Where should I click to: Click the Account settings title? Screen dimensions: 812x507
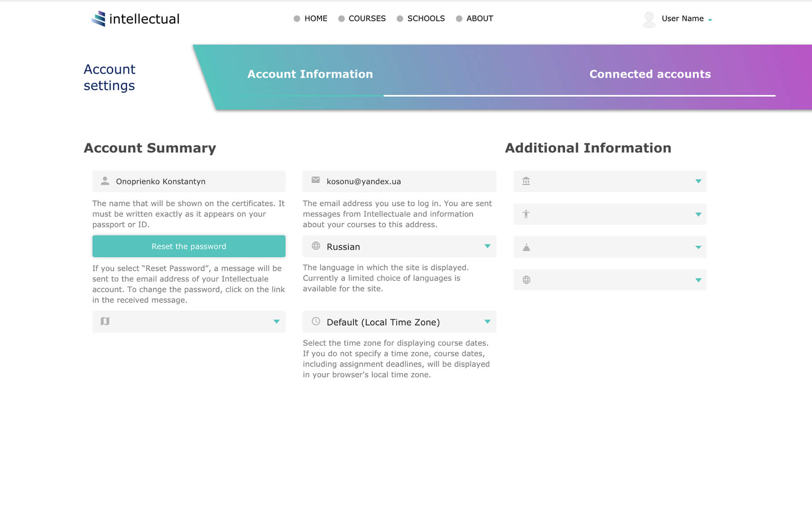point(109,77)
